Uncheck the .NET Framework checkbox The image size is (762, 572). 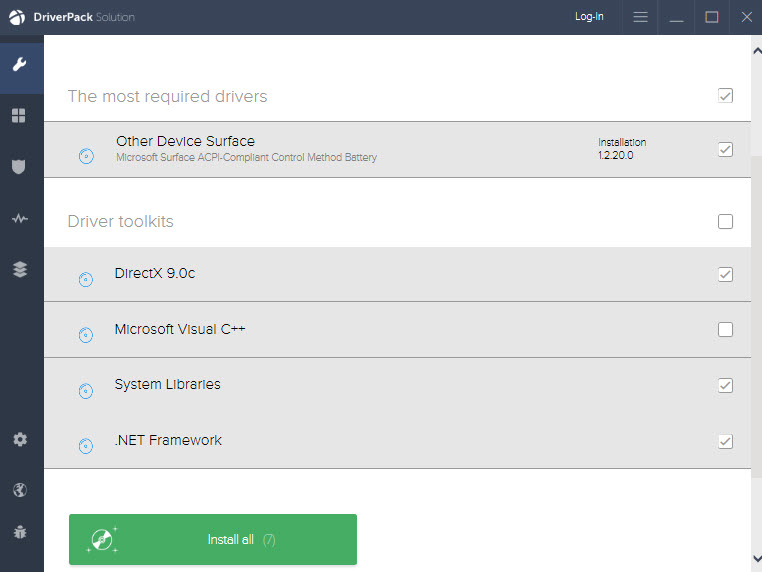[x=725, y=442]
